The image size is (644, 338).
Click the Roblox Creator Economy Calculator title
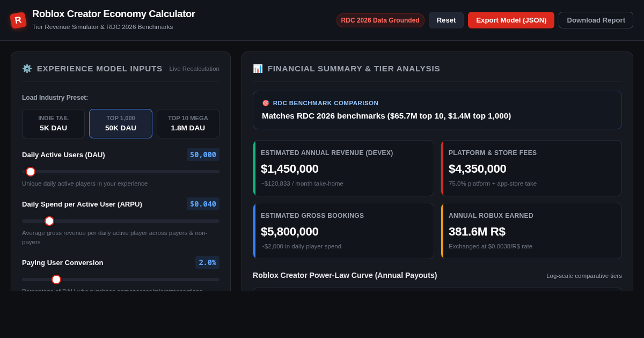pos(114,14)
